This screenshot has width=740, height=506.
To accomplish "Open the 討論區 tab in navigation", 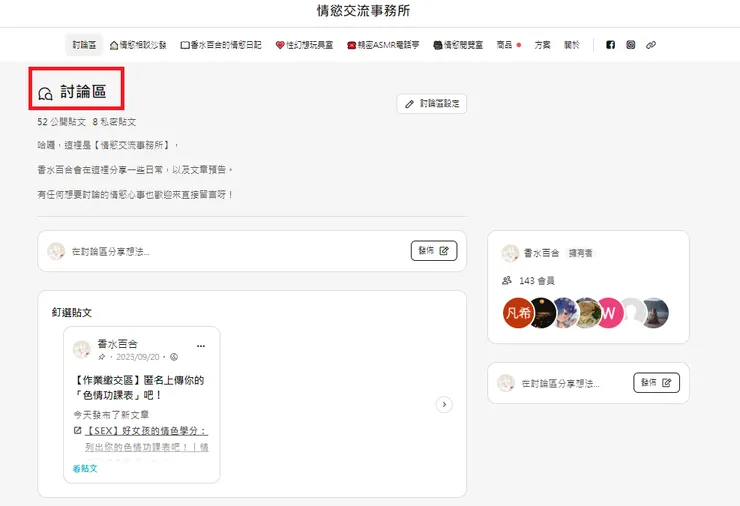I will pyautogui.click(x=84, y=45).
